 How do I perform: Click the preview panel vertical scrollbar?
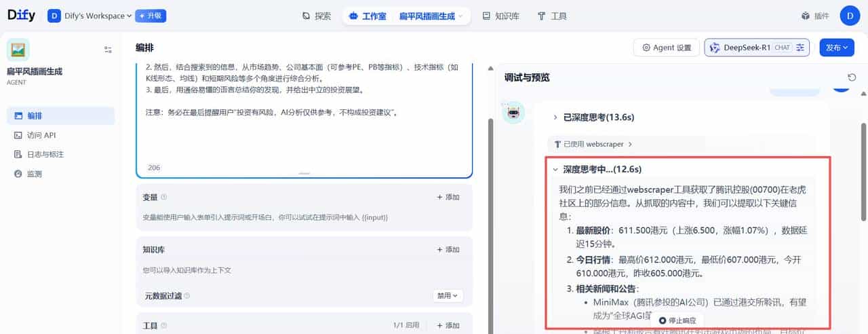coord(863,172)
